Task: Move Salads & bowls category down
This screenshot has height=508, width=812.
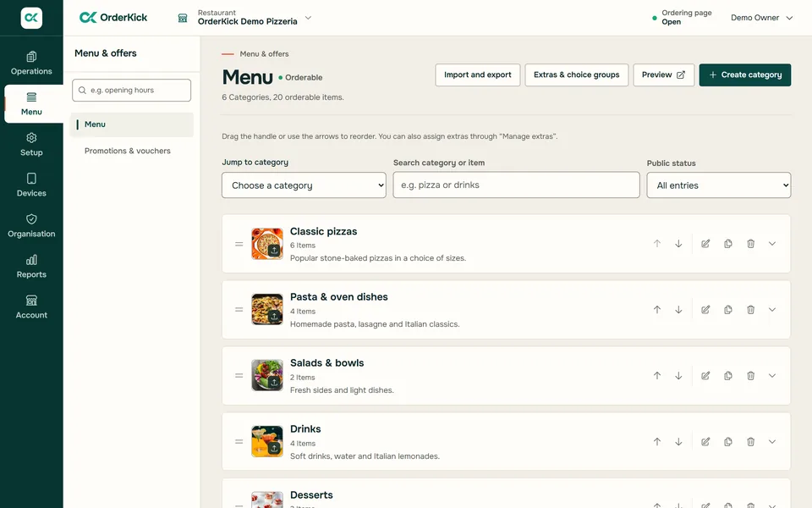Action: tap(678, 376)
